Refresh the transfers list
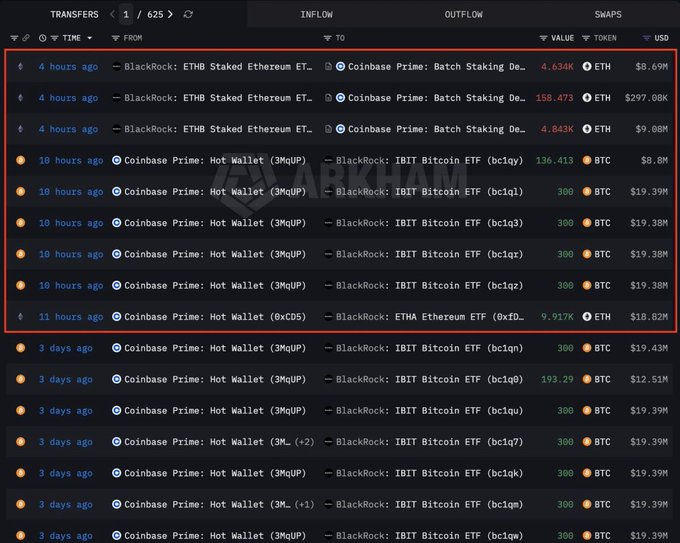Screen dimensions: 680x543 tap(188, 14)
